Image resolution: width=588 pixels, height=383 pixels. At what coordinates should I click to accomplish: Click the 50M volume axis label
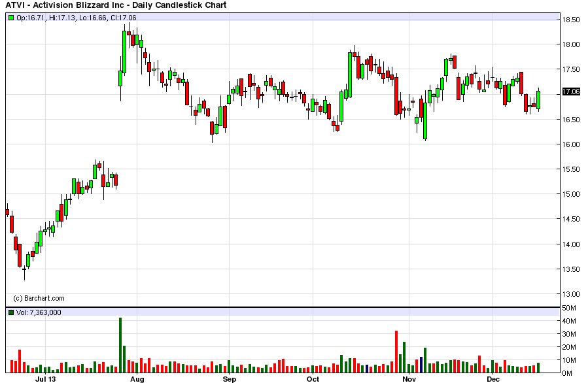coord(569,308)
